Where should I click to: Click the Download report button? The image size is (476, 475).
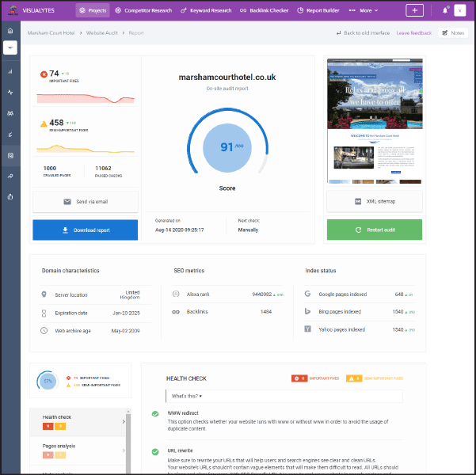click(86, 230)
